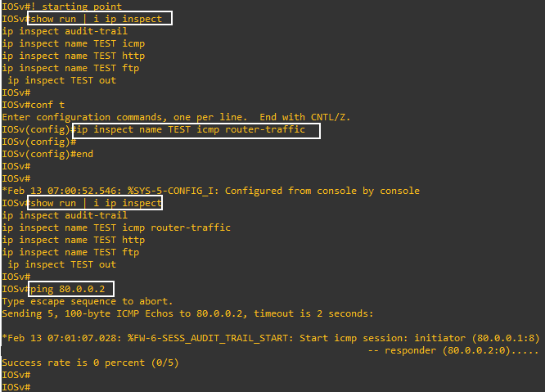Click the 'conf t' command line
Image resolution: width=545 pixels, height=392 pixels.
33,105
